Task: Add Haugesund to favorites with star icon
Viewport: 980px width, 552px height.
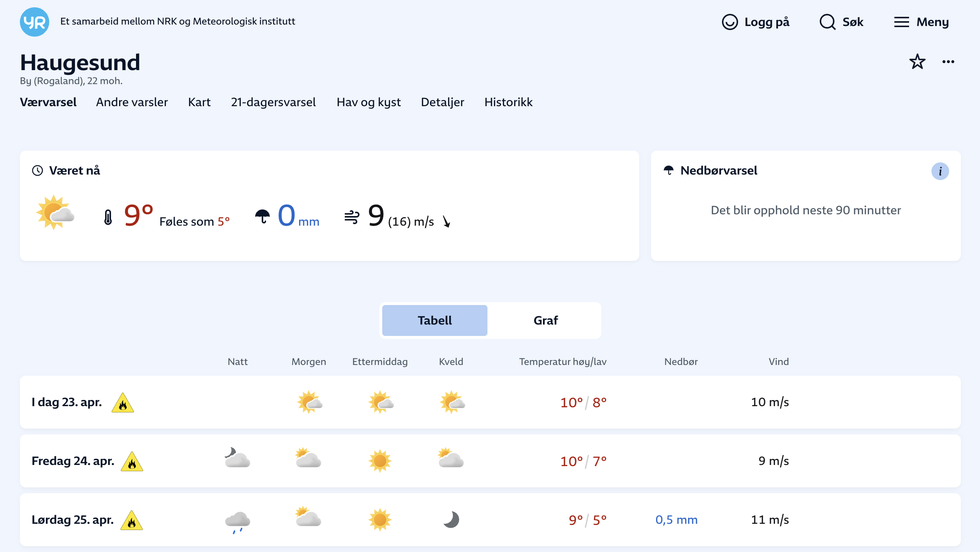Action: (x=917, y=62)
